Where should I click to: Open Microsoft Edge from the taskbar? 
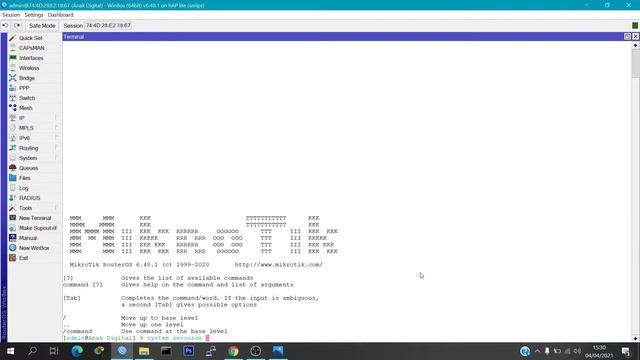[77, 351]
